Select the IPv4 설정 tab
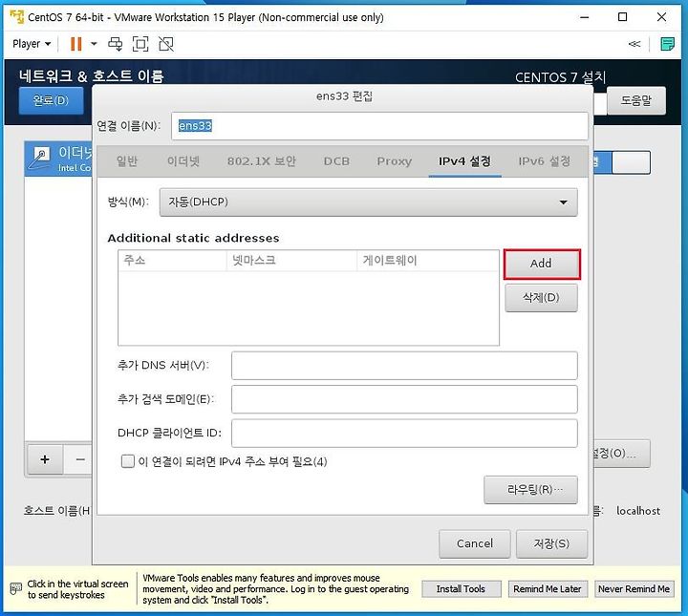Screen dimensions: 688x616 pyautogui.click(x=464, y=161)
